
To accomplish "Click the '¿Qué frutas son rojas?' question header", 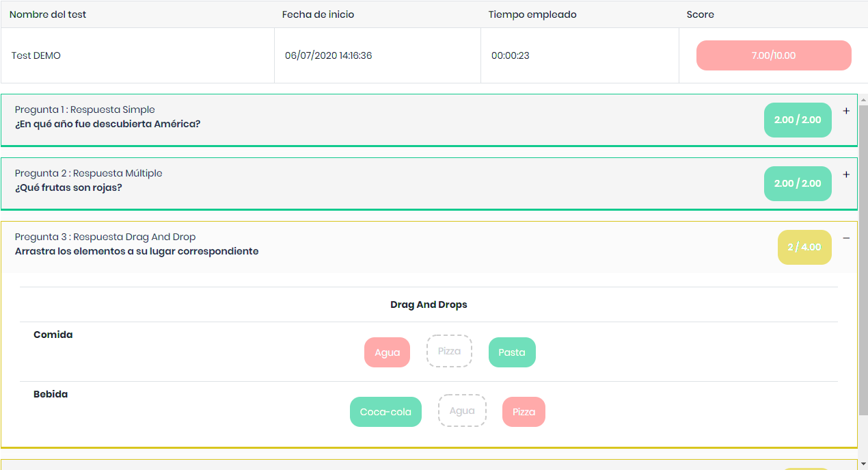I will tap(68, 187).
